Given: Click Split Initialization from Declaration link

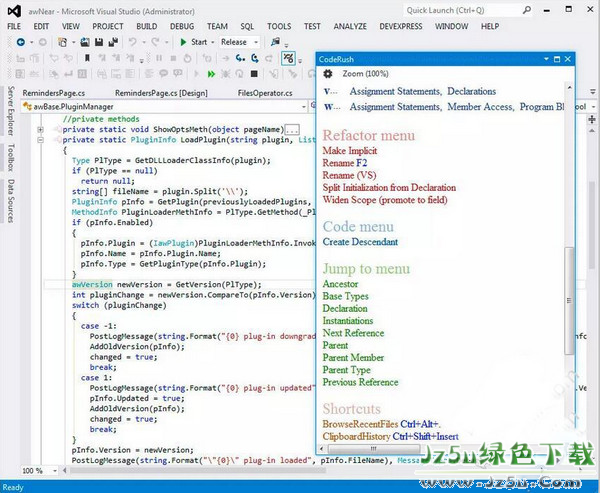Looking at the screenshot, I should tap(389, 187).
